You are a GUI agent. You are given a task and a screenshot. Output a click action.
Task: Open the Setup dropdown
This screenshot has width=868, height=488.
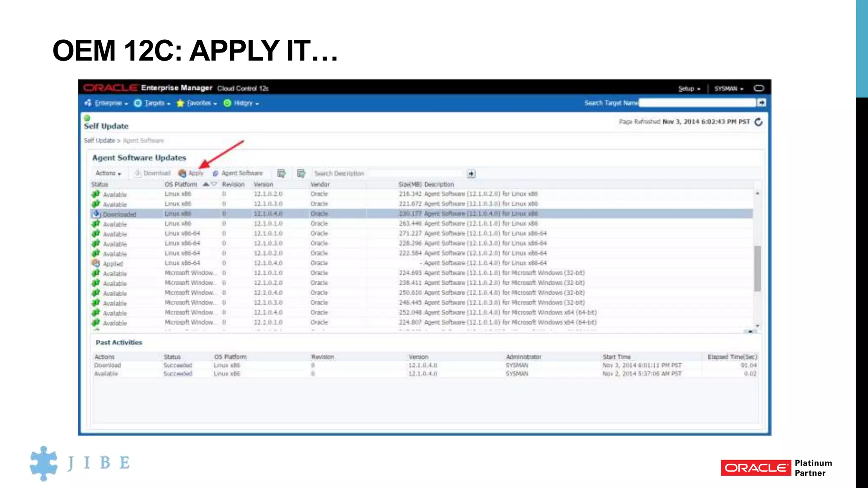click(x=689, y=89)
